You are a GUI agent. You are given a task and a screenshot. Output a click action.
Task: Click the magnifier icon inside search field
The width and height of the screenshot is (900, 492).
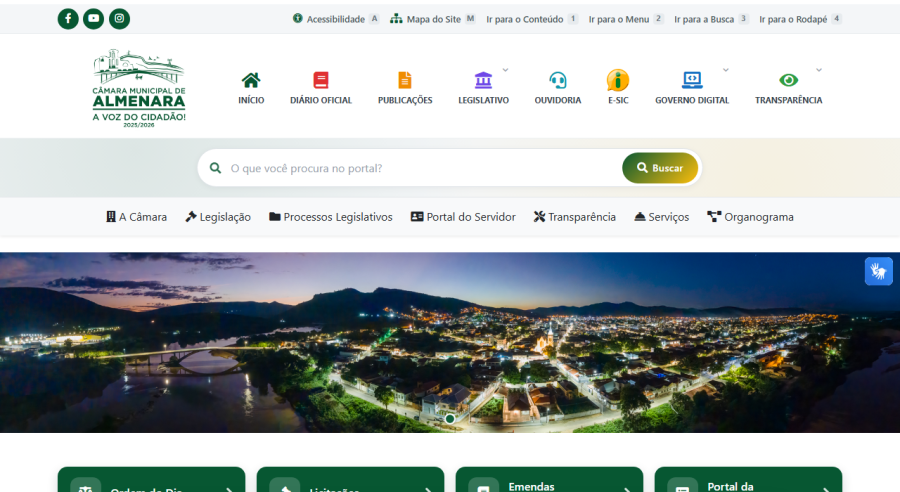(x=215, y=168)
